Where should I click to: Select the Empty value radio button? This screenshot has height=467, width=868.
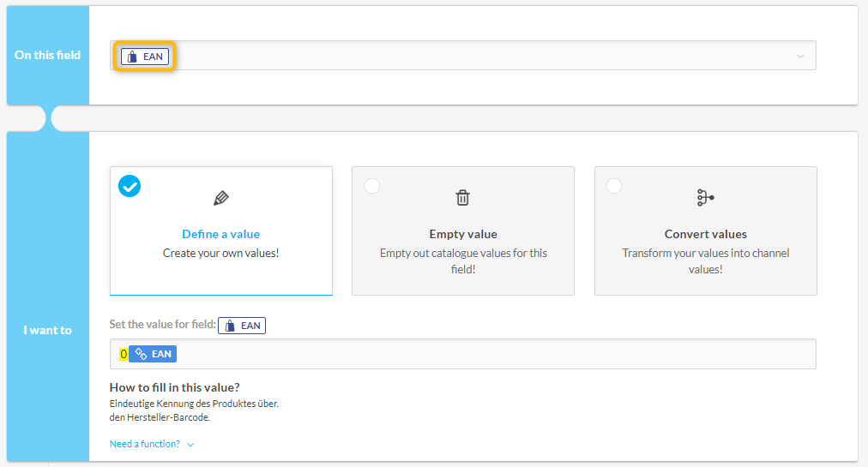pos(372,186)
